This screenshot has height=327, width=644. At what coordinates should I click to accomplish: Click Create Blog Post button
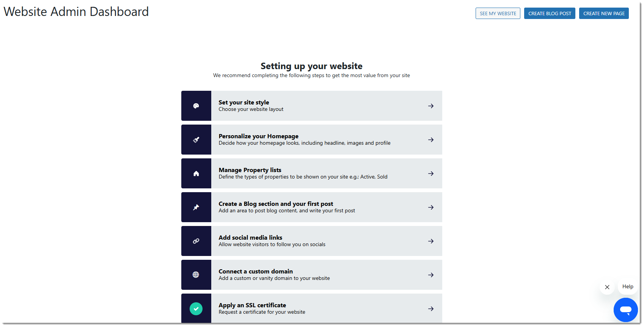tap(550, 13)
